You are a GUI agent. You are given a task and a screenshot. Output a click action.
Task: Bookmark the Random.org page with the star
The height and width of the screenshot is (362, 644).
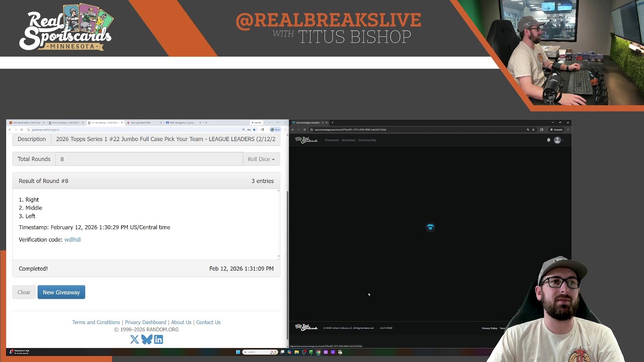coord(254,130)
